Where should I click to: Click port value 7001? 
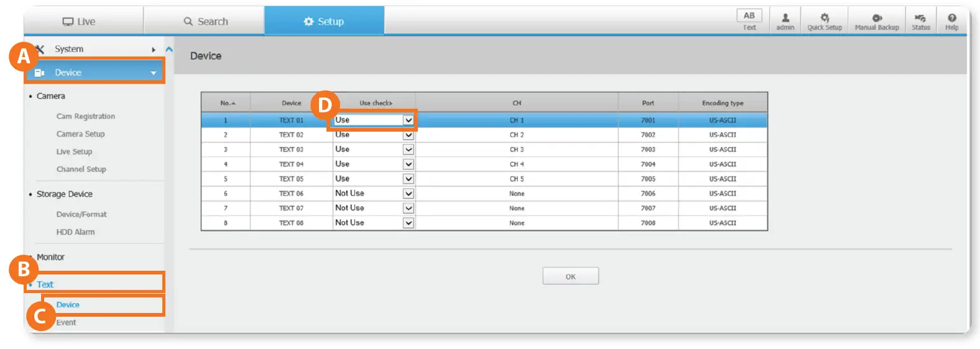pos(648,120)
